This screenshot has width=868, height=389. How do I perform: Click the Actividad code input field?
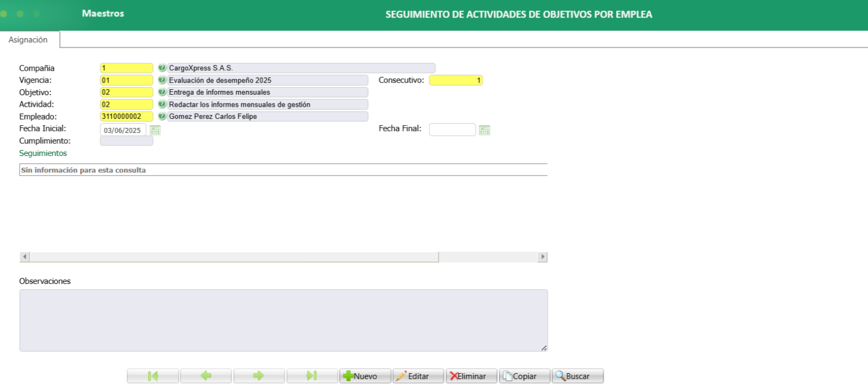[126, 104]
